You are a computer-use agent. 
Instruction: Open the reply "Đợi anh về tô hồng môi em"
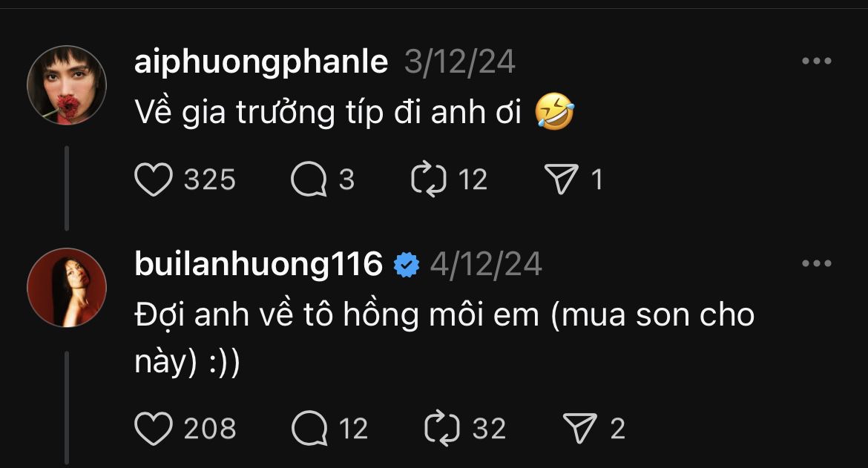tap(444, 316)
